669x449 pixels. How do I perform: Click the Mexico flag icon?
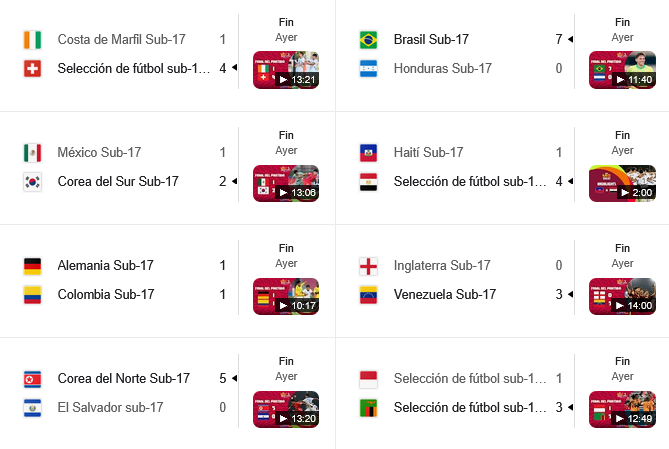point(32,153)
